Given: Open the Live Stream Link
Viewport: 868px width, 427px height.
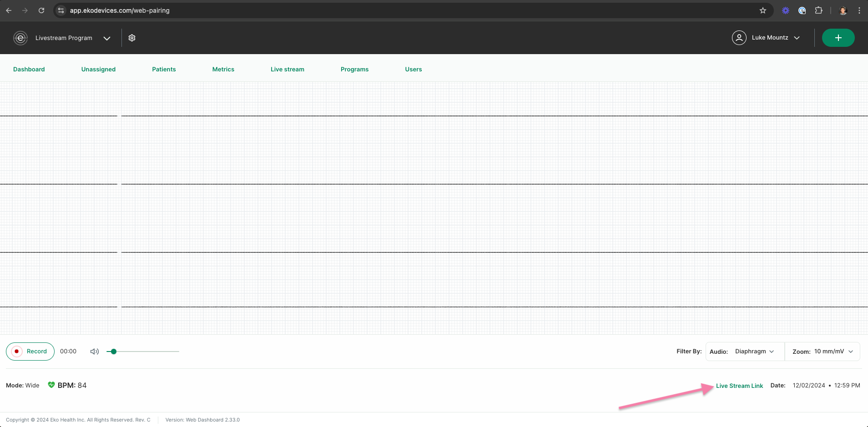Looking at the screenshot, I should (x=739, y=386).
